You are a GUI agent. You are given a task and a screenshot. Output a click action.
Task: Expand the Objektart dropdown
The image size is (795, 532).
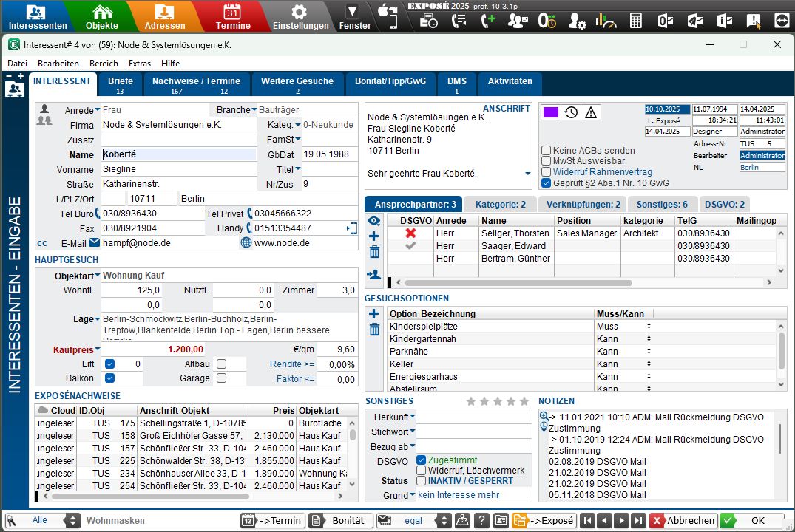pyautogui.click(x=97, y=276)
